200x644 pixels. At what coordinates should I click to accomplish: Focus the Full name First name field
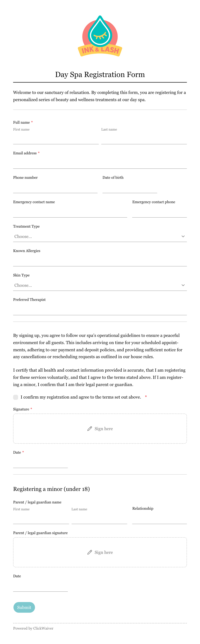[x=56, y=139]
